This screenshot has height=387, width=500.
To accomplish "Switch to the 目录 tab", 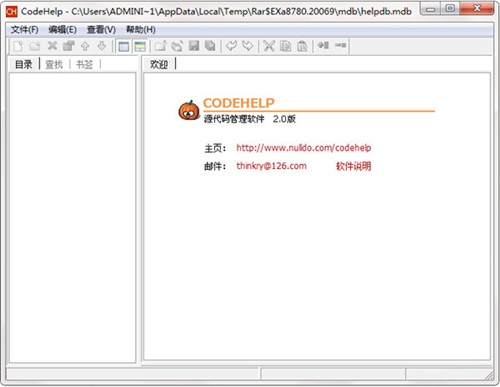I will [24, 64].
